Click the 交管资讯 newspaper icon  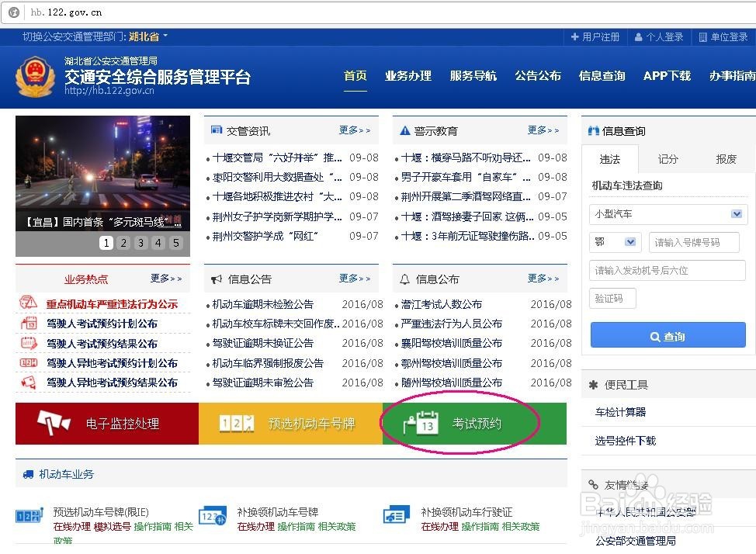(x=219, y=130)
